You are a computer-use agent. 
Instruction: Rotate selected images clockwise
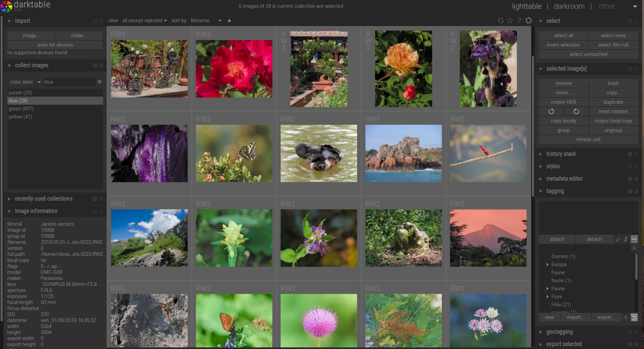[x=576, y=112]
